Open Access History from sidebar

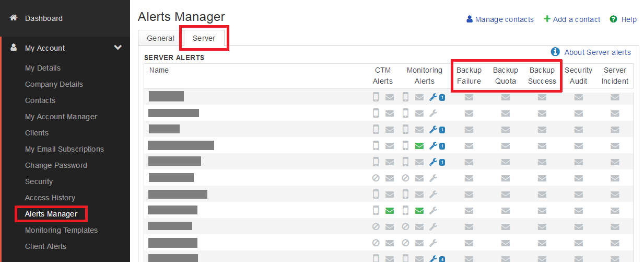click(50, 198)
